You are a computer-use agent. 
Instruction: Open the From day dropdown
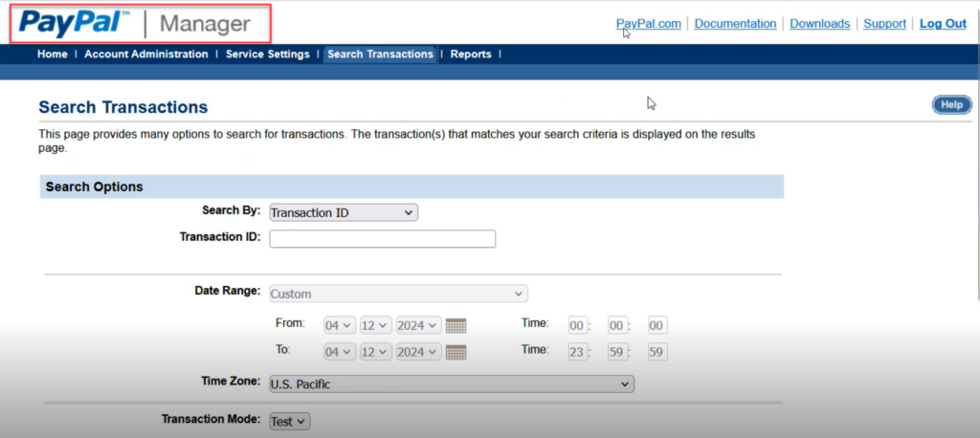pyautogui.click(x=375, y=325)
